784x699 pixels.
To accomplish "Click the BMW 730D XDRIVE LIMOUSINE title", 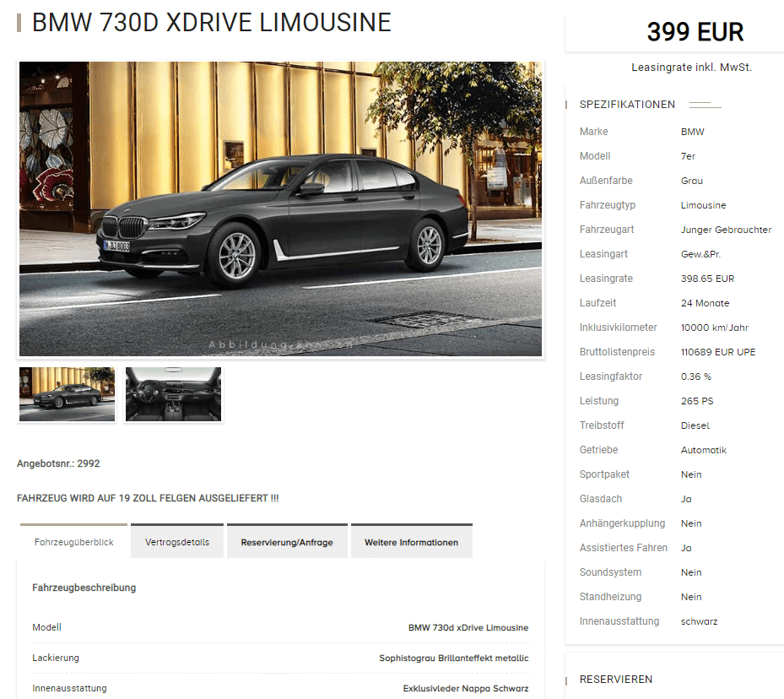I will point(212,23).
